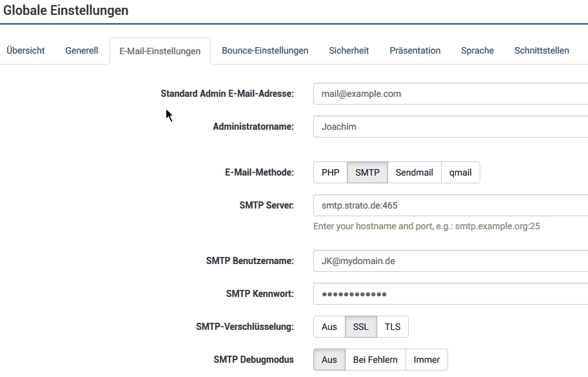Open the Bounce-Einstellungen tab
Image resolution: width=588 pixels, height=377 pixels.
[x=265, y=50]
